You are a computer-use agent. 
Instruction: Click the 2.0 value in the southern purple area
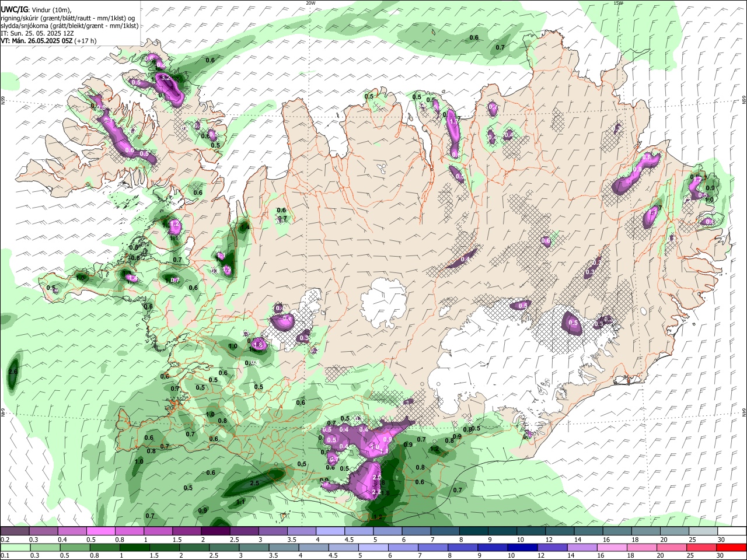(377, 477)
